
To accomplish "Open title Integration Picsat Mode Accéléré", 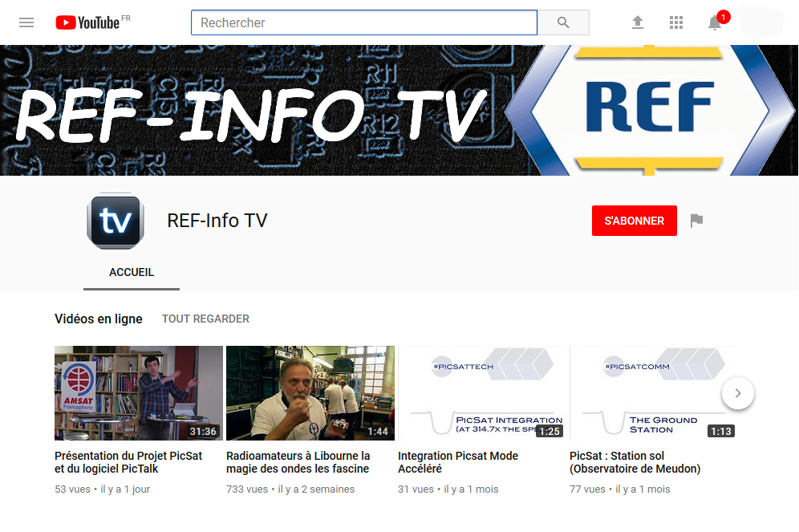I will pos(458,462).
